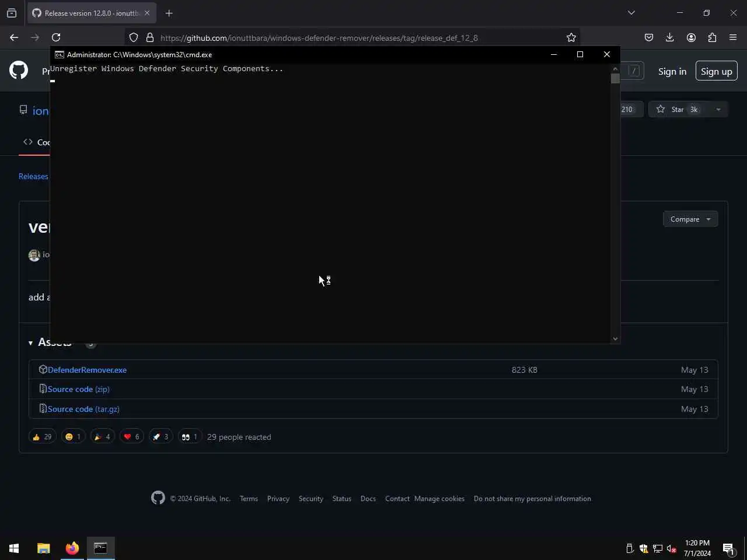Open the Firefox extensions puzzle icon
747x560 pixels.
point(712,37)
